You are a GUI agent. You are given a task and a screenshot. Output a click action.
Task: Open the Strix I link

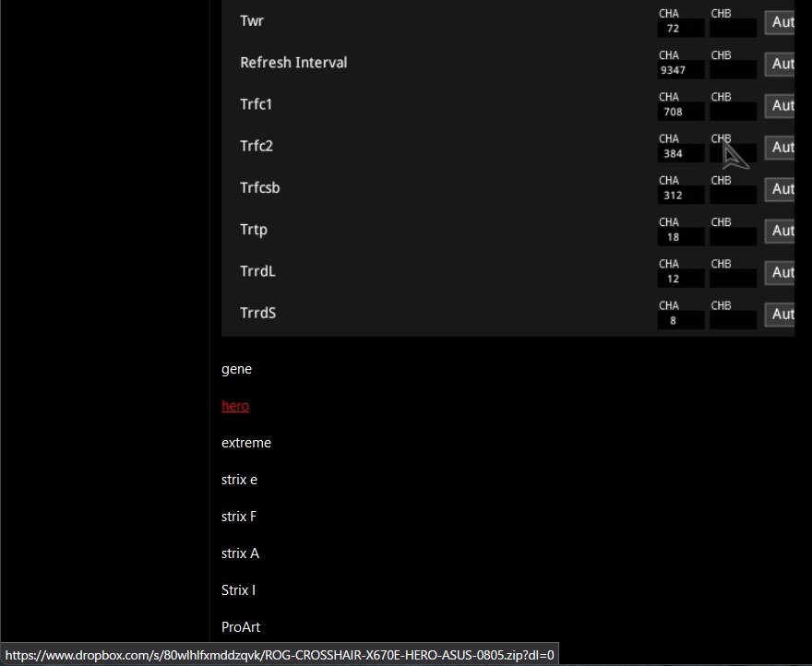[x=238, y=590]
